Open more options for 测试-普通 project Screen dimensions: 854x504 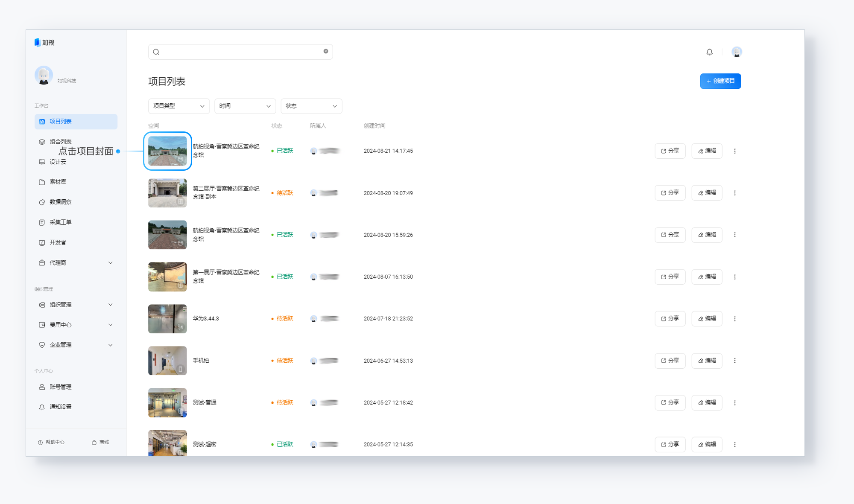[735, 403]
